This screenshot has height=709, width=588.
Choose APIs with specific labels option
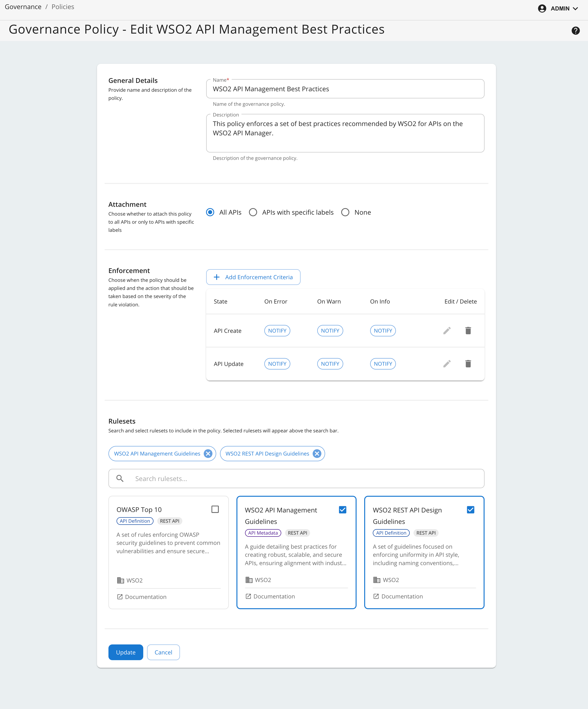(x=253, y=212)
